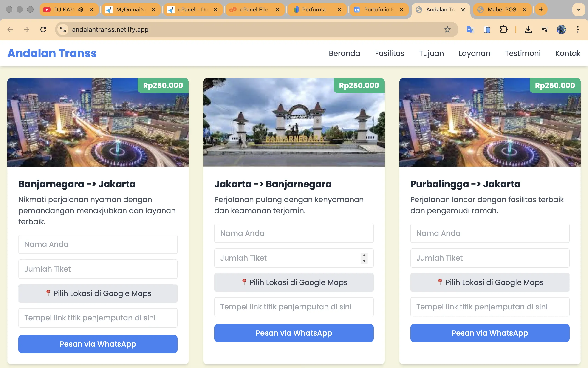The width and height of the screenshot is (588, 368).
Task: Switch to the Performa tab
Action: (317, 9)
